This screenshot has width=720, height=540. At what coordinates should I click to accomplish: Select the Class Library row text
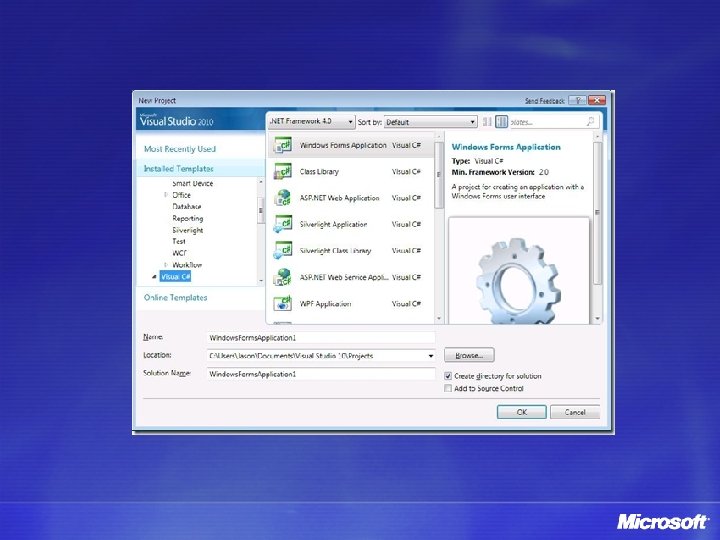pyautogui.click(x=319, y=171)
